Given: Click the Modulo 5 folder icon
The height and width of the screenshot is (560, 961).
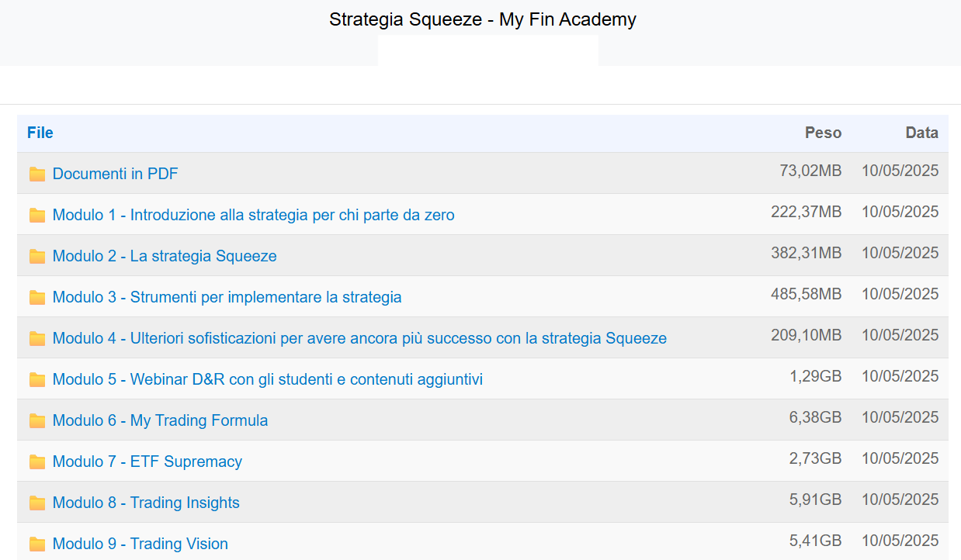Looking at the screenshot, I should (x=37, y=379).
